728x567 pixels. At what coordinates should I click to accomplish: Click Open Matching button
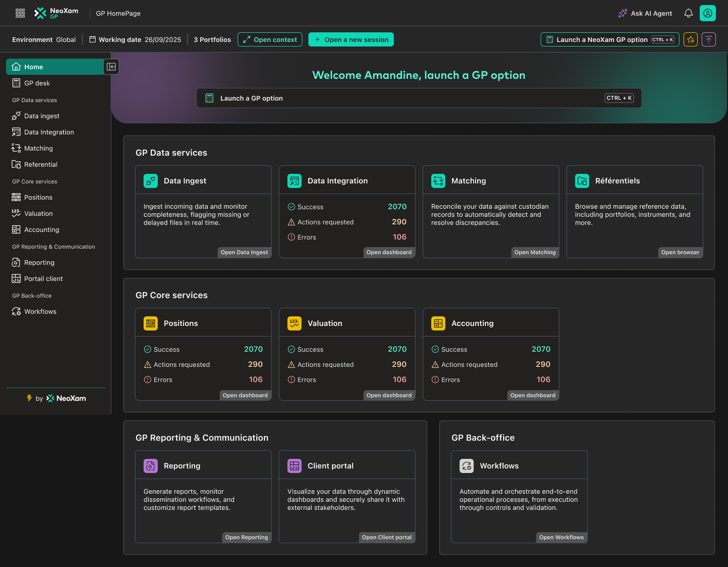(x=535, y=252)
